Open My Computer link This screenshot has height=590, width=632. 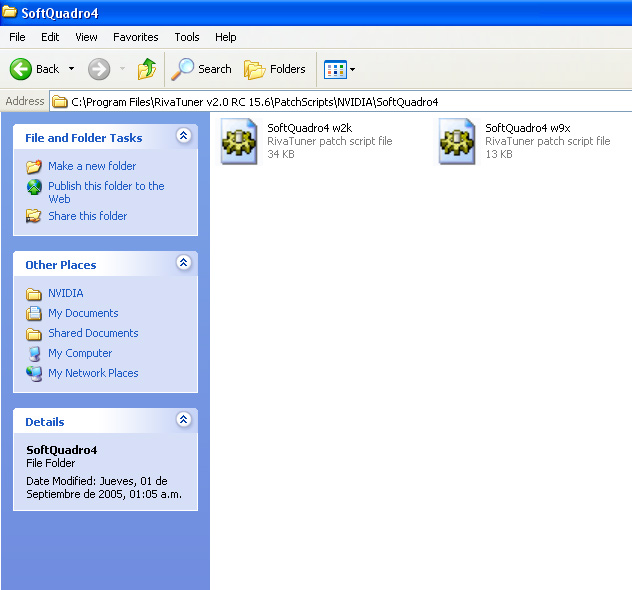tap(80, 353)
